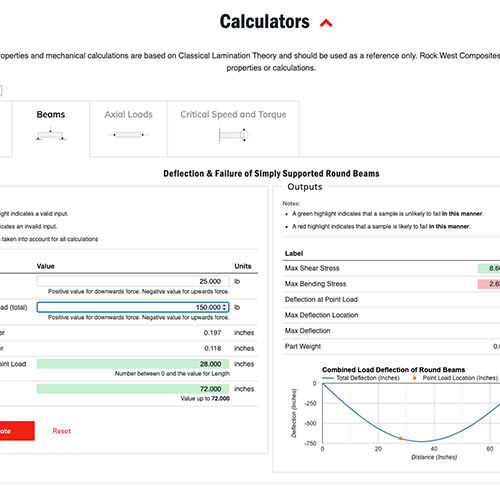Click the Part Weight row label

303,346
